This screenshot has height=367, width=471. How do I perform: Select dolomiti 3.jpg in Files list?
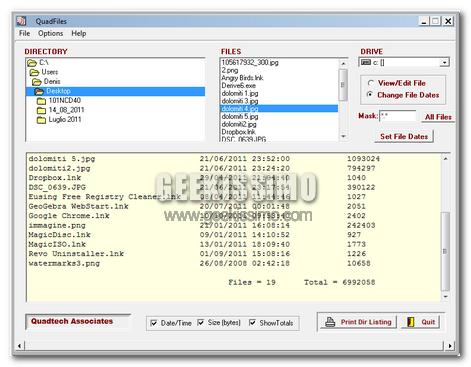(240, 101)
